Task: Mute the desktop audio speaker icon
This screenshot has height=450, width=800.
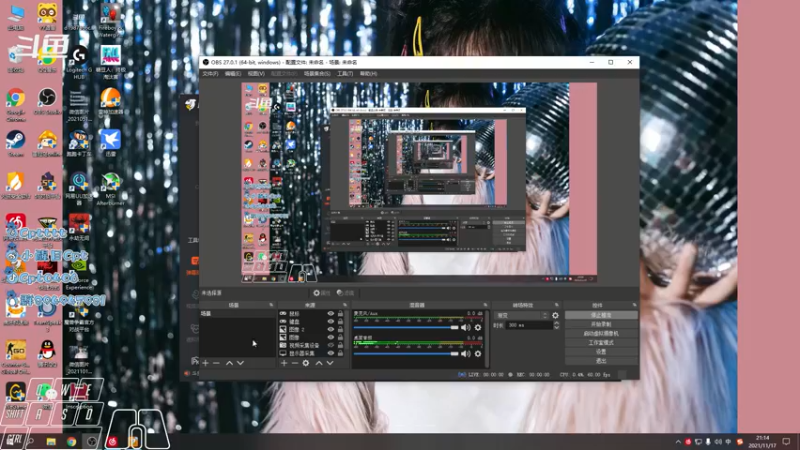Action: 466,354
